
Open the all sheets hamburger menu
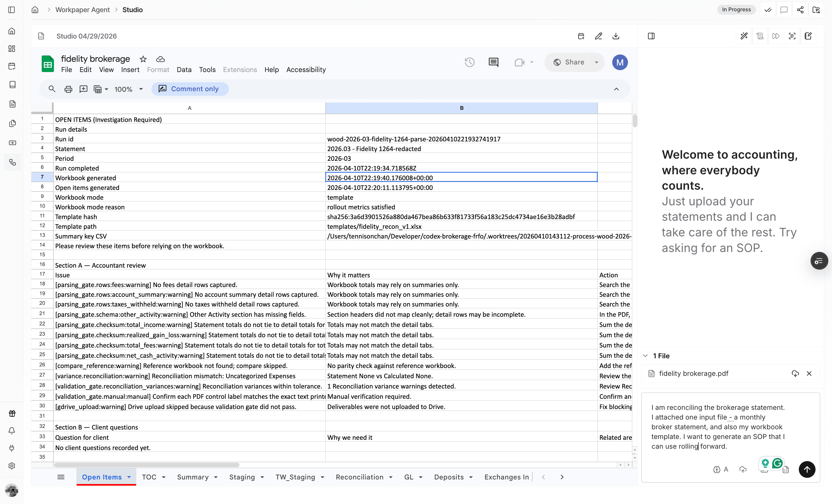(61, 477)
